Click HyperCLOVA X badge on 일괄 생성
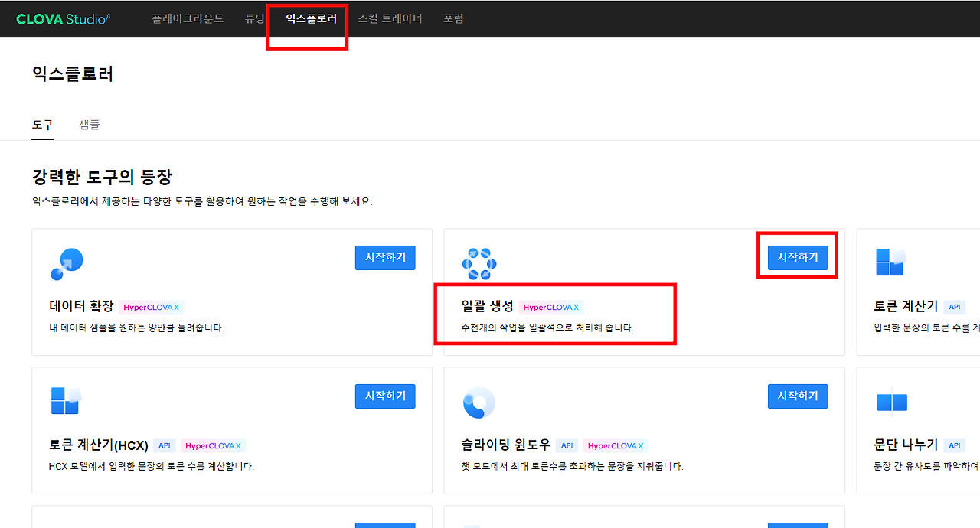The height and width of the screenshot is (528, 980). pos(551,308)
